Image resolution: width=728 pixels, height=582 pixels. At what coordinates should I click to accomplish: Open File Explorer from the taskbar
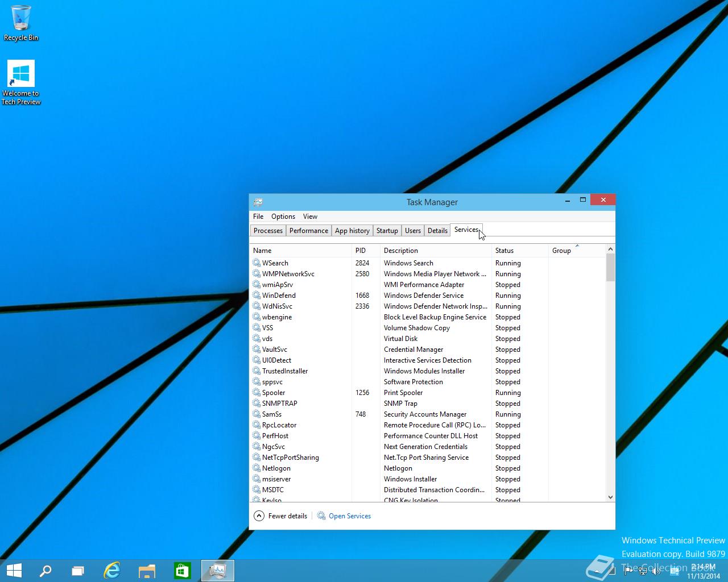click(x=147, y=570)
